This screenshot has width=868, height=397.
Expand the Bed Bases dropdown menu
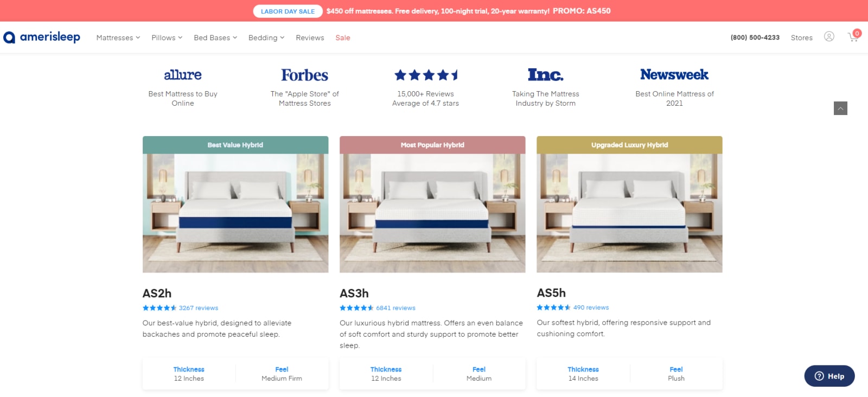point(215,37)
